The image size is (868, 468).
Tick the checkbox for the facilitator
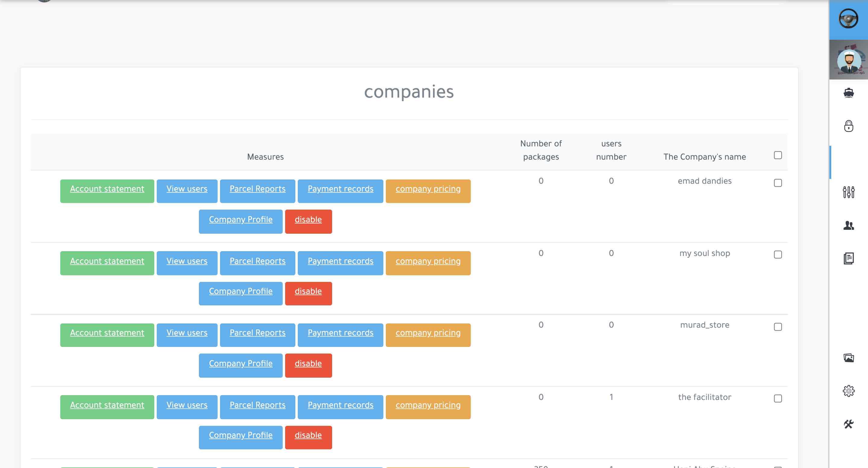[778, 398]
